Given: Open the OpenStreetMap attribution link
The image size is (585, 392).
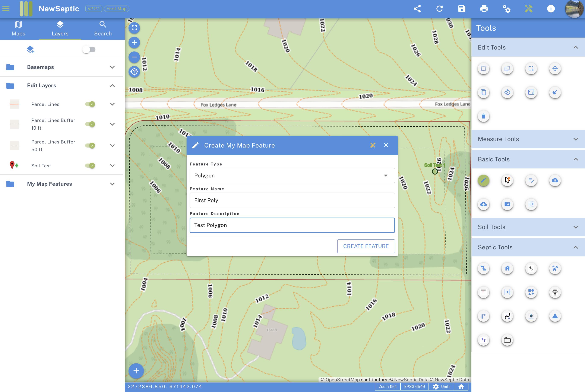Looking at the screenshot, I should point(342,380).
